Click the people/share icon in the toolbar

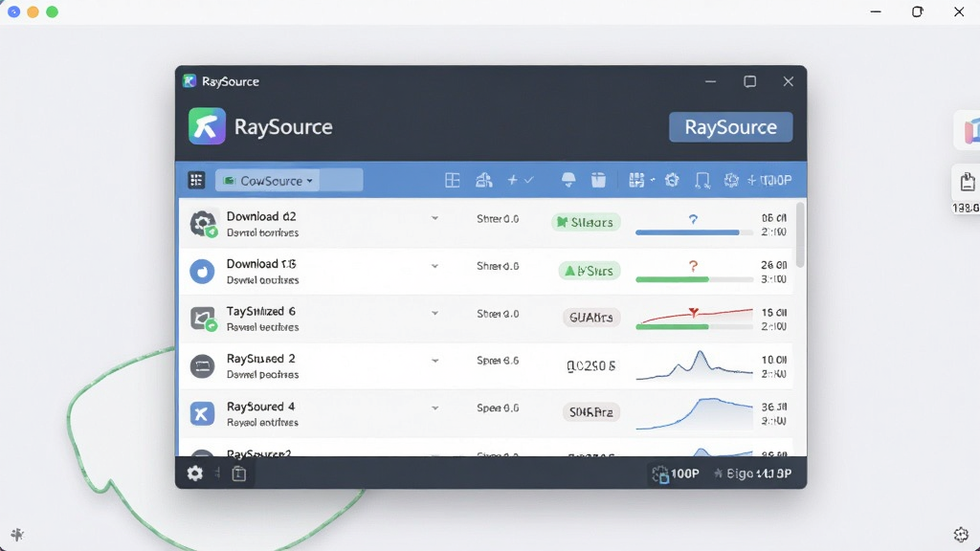(x=483, y=181)
